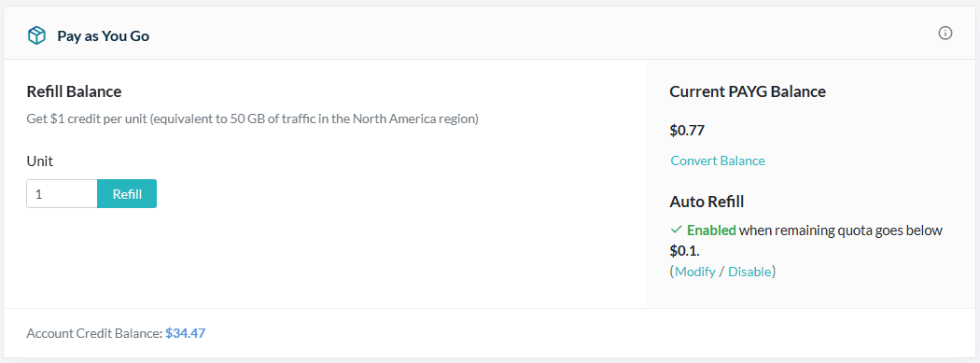Click the Refill Balance heading
This screenshot has width=980, height=363.
click(x=74, y=91)
